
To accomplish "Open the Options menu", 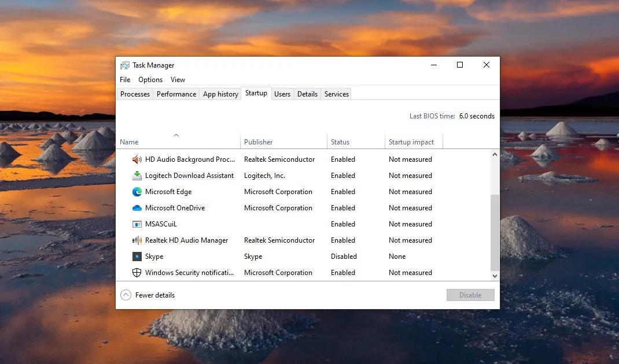I will click(150, 80).
